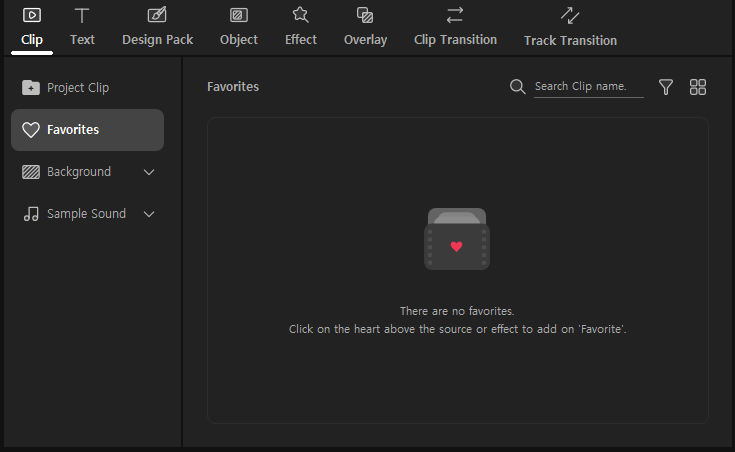
Task: Click the Search Clip name field
Action: (x=587, y=87)
